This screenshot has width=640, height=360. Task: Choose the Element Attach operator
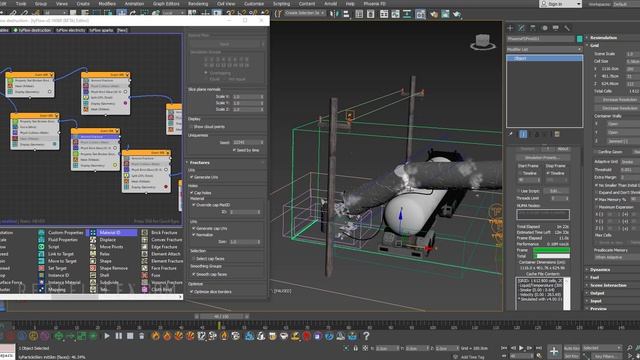[166, 254]
